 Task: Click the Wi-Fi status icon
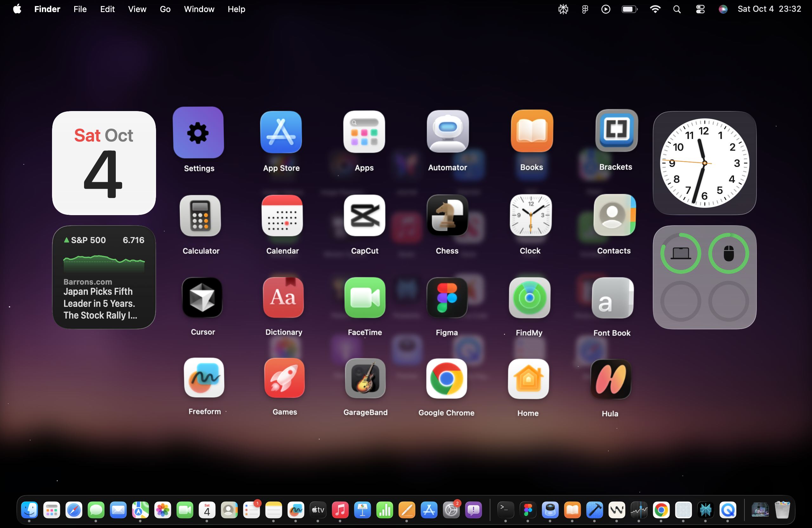[x=655, y=9]
